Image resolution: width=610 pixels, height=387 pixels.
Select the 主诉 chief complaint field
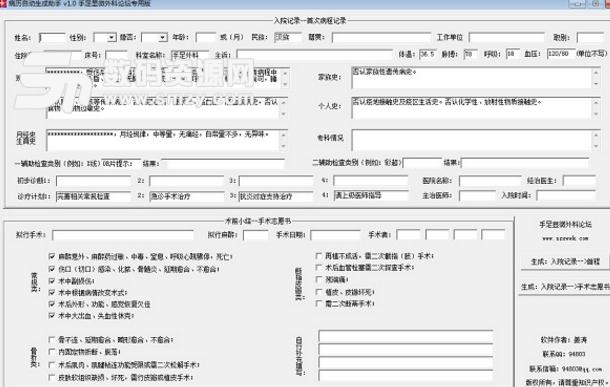[x=314, y=55]
